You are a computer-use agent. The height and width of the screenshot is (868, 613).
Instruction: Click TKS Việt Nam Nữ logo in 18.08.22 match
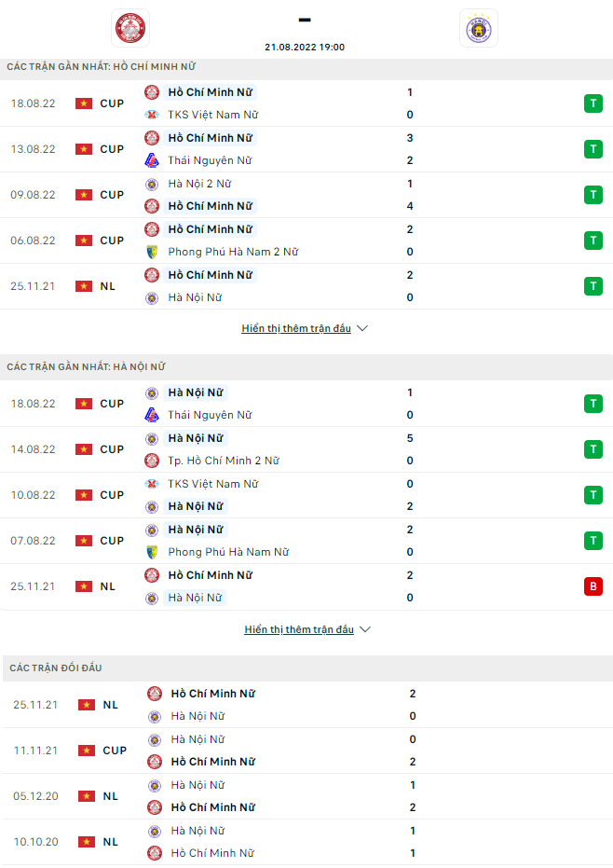(x=152, y=115)
